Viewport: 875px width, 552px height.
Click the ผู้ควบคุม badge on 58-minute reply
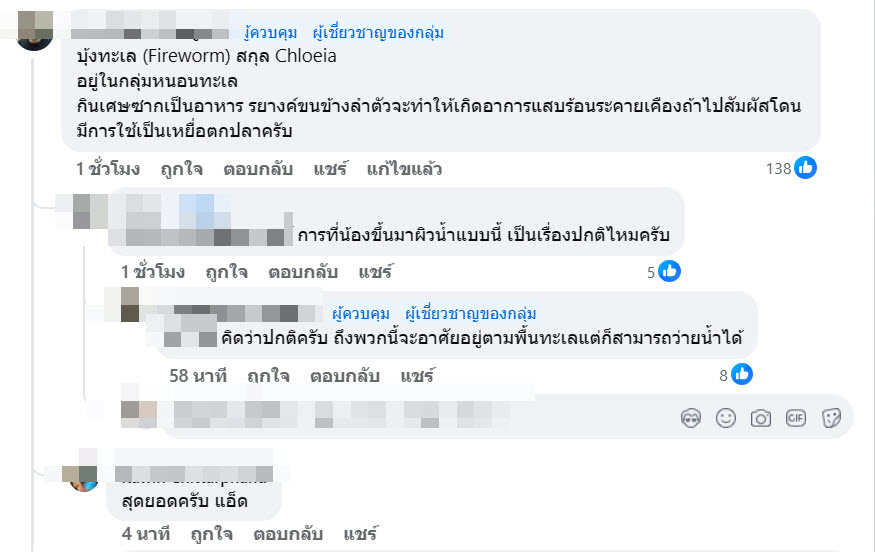pos(361,312)
